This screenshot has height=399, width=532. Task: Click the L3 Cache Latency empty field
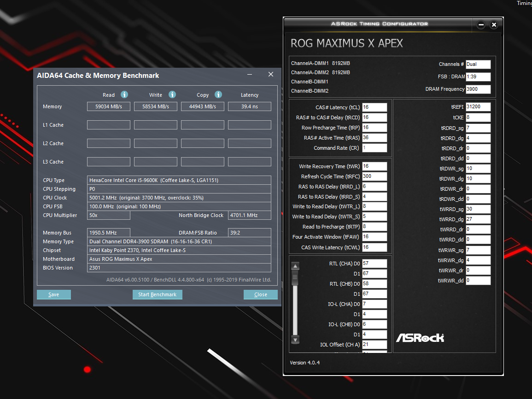(x=249, y=162)
